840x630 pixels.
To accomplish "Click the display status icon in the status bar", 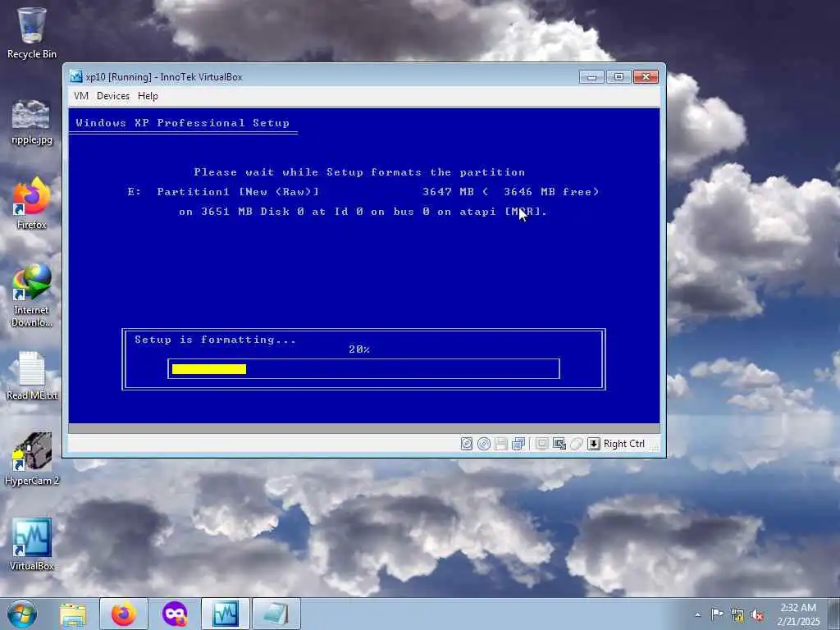I will coord(559,444).
